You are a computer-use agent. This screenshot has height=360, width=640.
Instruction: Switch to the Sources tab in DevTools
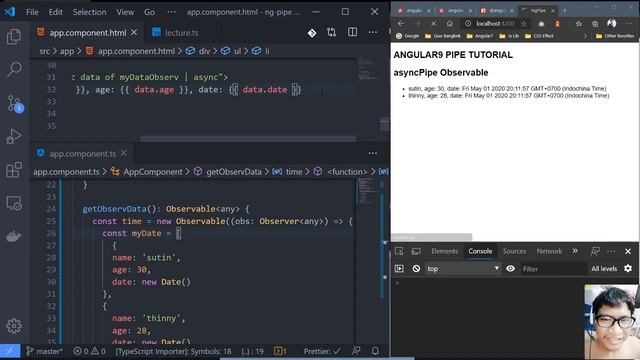tap(514, 251)
